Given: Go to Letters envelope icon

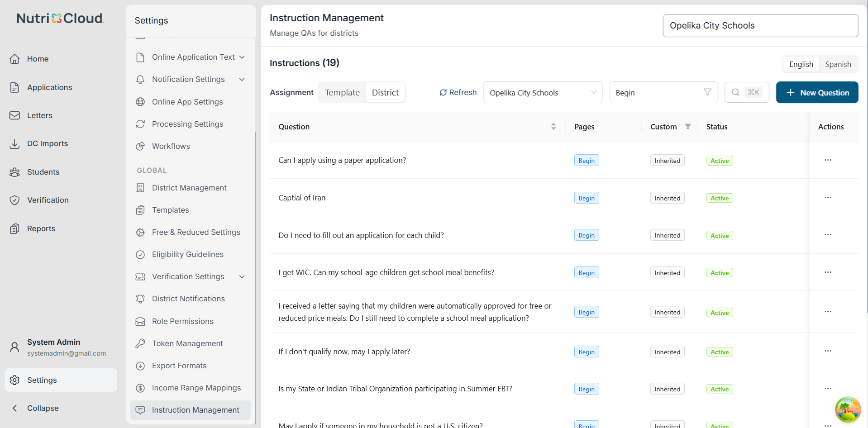Looking at the screenshot, I should pos(14,115).
